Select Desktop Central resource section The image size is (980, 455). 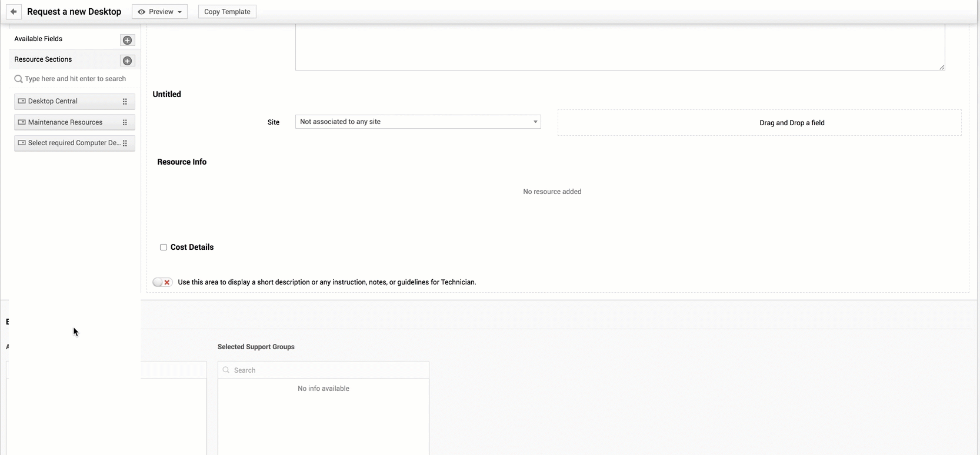click(75, 101)
